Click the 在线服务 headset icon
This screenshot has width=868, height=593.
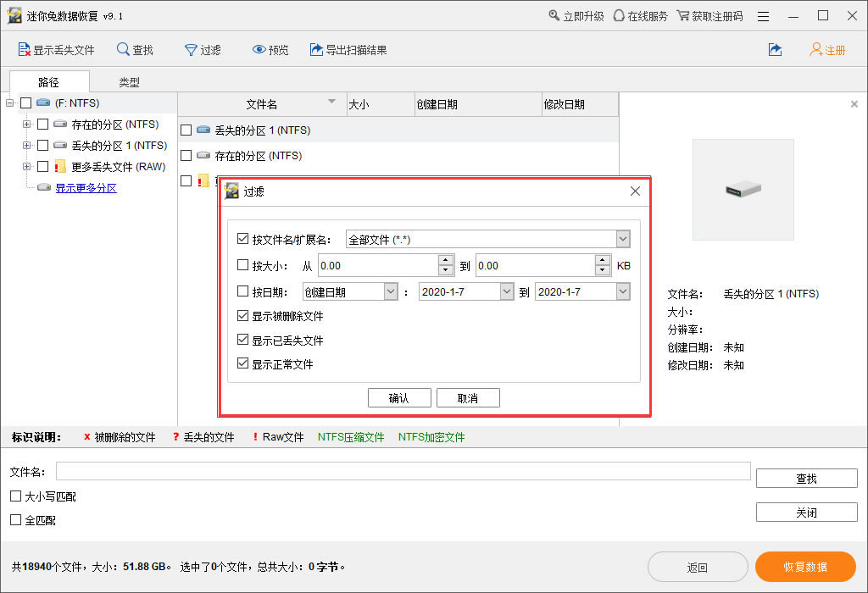[x=619, y=16]
